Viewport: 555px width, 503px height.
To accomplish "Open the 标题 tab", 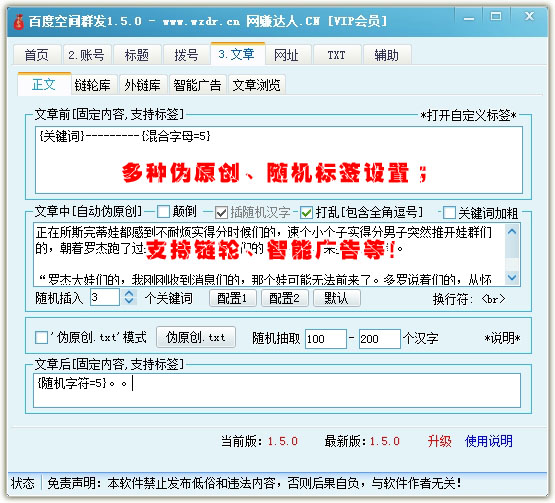I will tap(137, 55).
